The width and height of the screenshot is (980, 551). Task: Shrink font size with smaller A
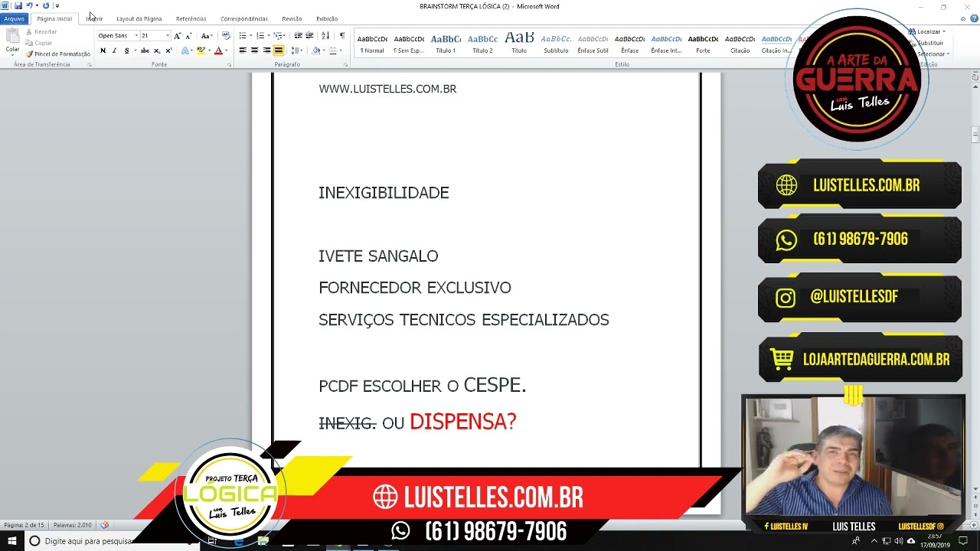[x=188, y=36]
